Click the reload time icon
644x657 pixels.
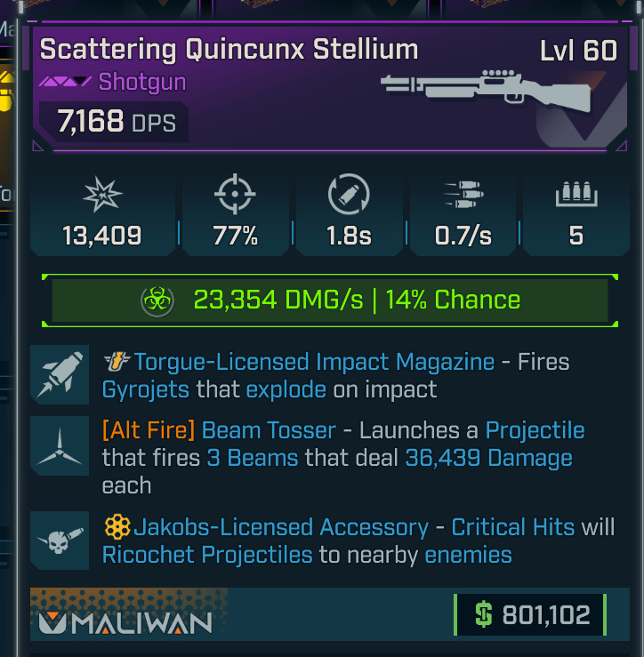pos(349,194)
